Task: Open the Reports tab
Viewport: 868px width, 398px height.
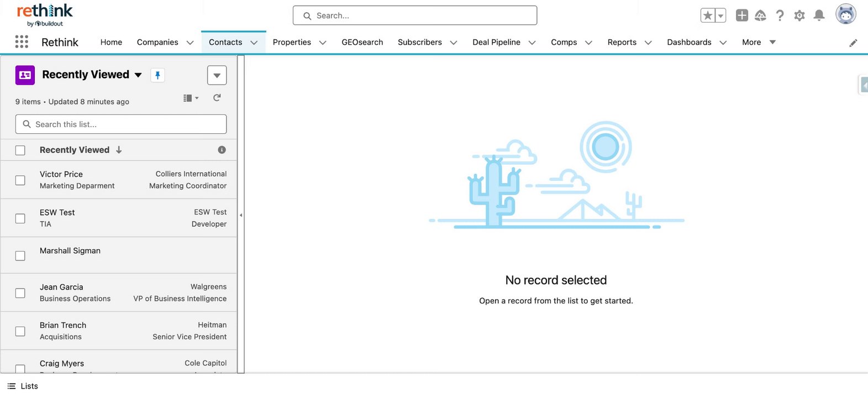Action: (622, 42)
